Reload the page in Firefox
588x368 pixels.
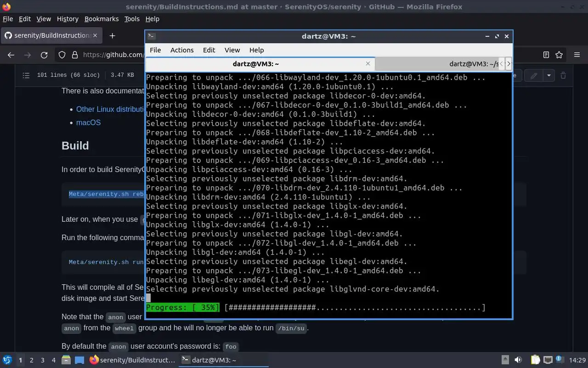pos(44,55)
